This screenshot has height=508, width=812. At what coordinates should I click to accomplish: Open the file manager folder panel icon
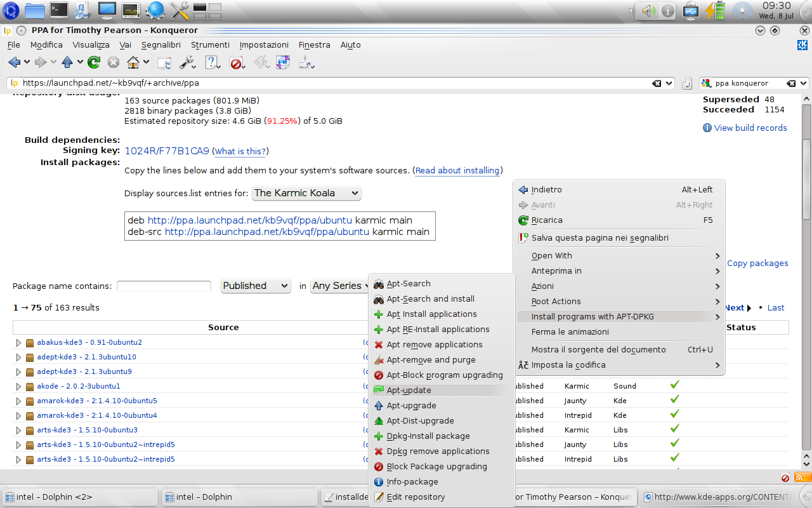(35, 10)
